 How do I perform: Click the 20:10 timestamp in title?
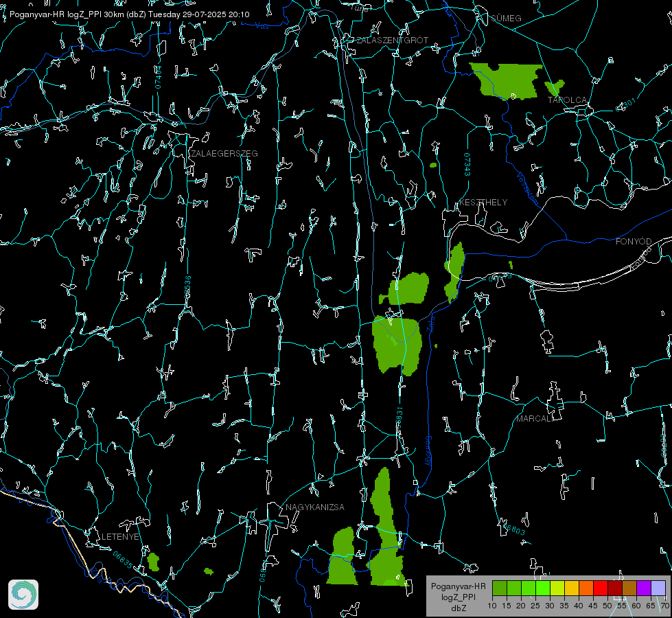(239, 14)
